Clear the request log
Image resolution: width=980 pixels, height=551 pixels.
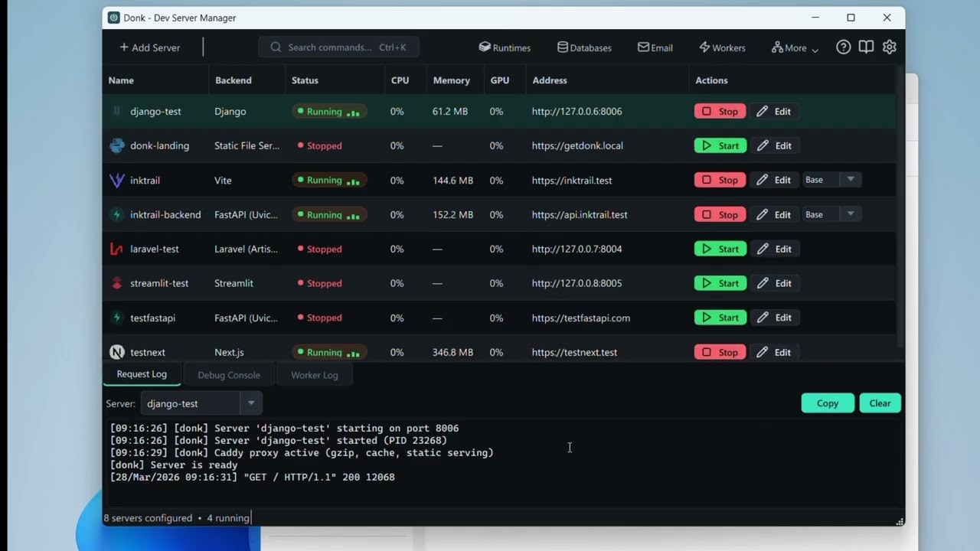[x=880, y=403]
